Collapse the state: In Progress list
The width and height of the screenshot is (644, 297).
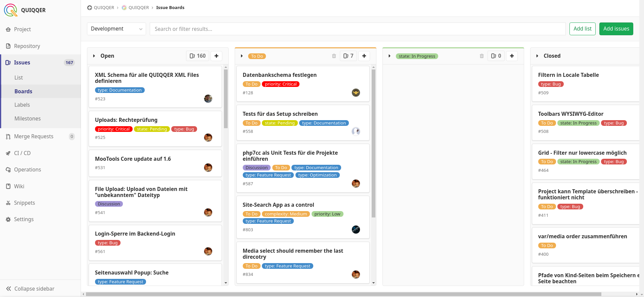[x=389, y=56]
